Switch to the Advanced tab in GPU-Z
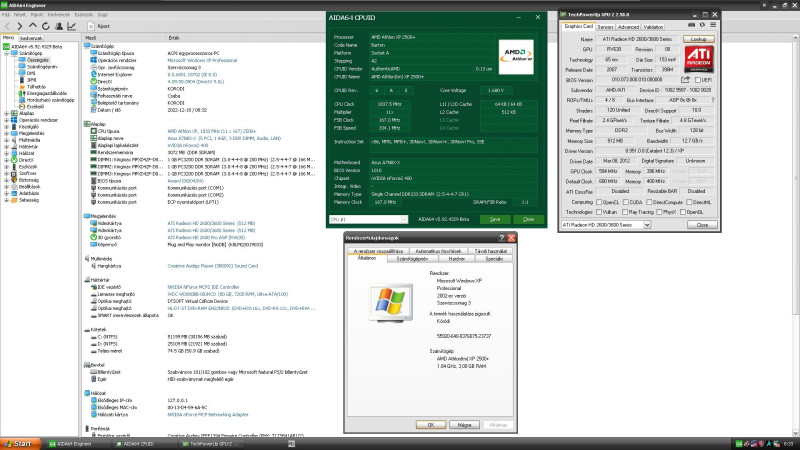800x450 pixels. [x=628, y=27]
